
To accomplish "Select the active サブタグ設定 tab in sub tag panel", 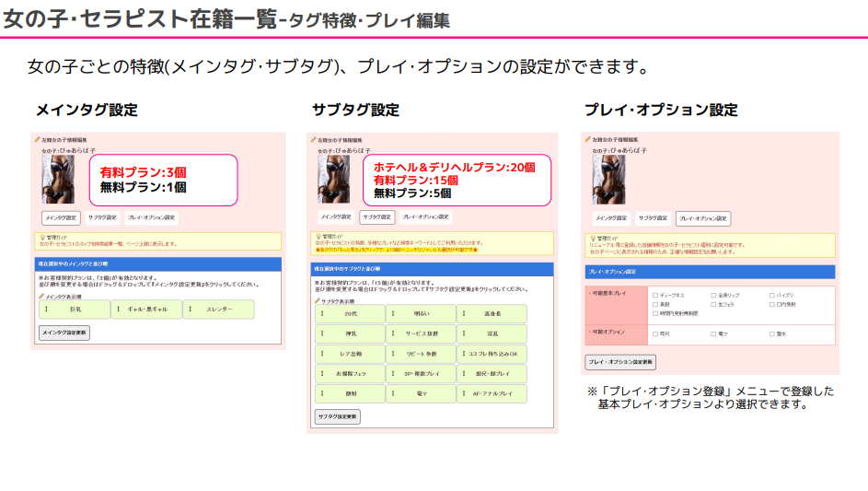I will (x=377, y=217).
